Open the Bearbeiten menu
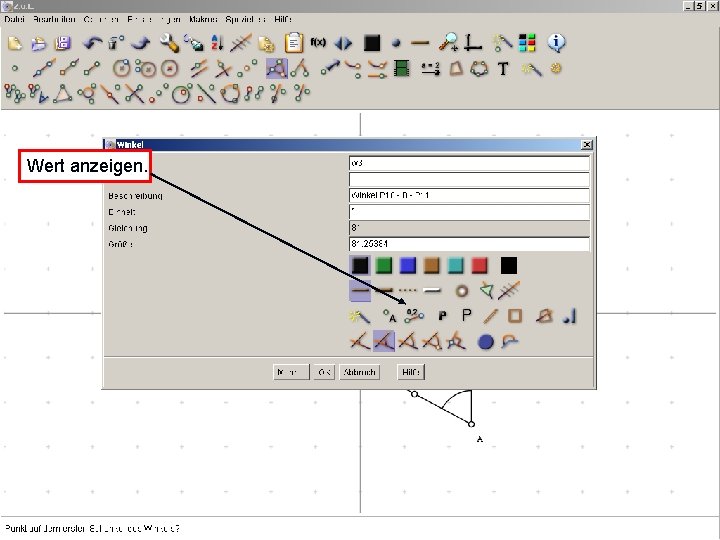The image size is (720, 540). click(54, 19)
